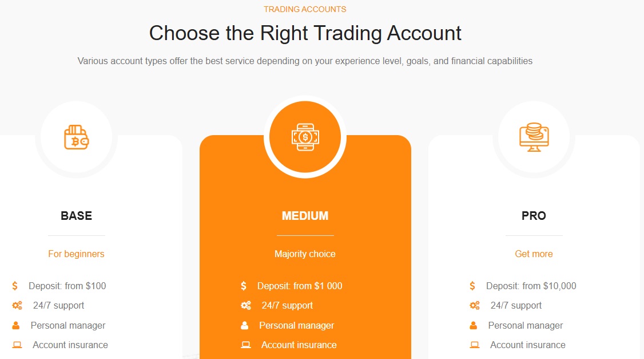Click the gears icon in PRO 24/7 support row

pos(474,306)
